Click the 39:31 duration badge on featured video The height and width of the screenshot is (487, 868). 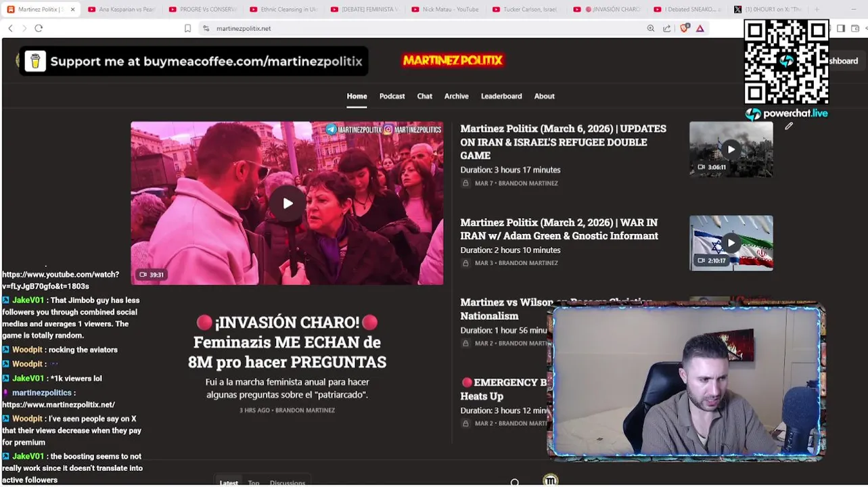(x=152, y=275)
